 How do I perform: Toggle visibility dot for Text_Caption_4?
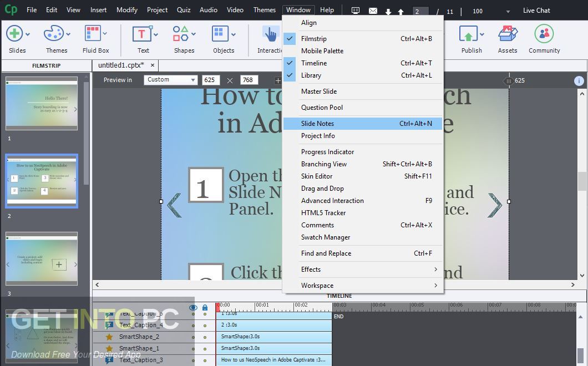click(194, 326)
